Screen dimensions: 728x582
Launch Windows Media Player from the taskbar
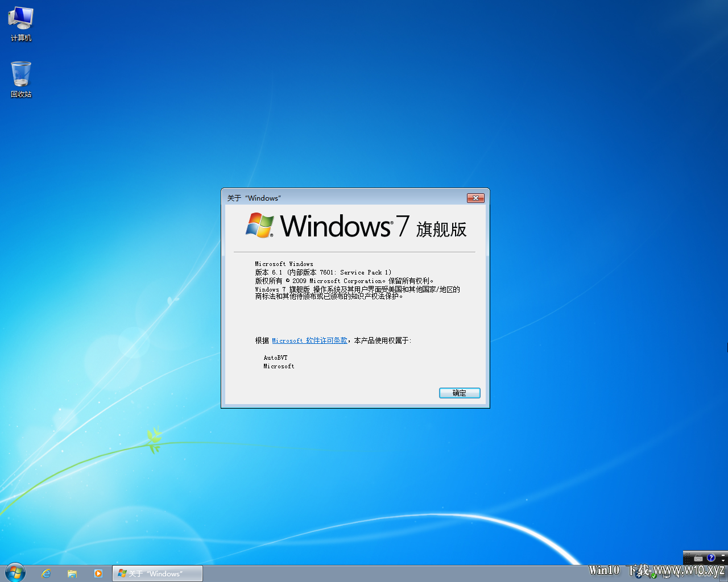click(98, 573)
